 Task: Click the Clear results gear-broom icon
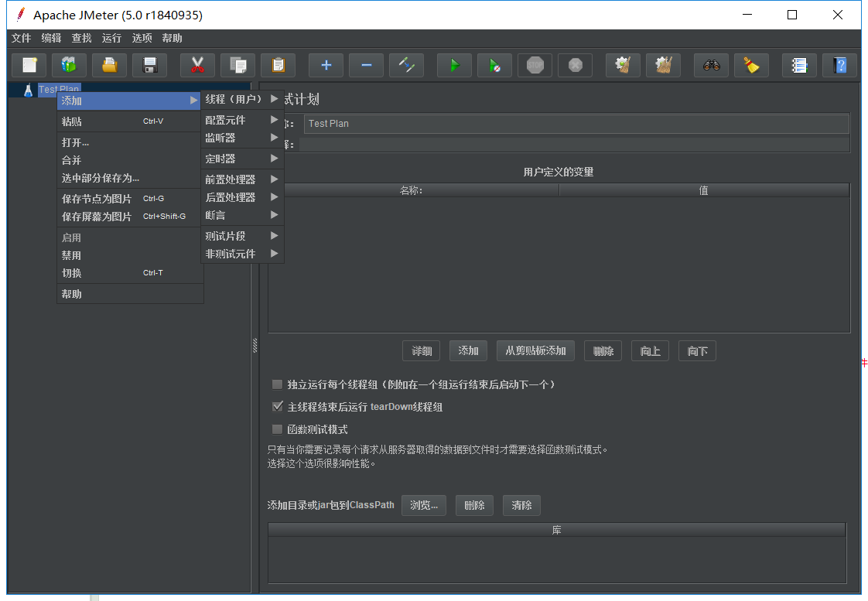point(623,65)
